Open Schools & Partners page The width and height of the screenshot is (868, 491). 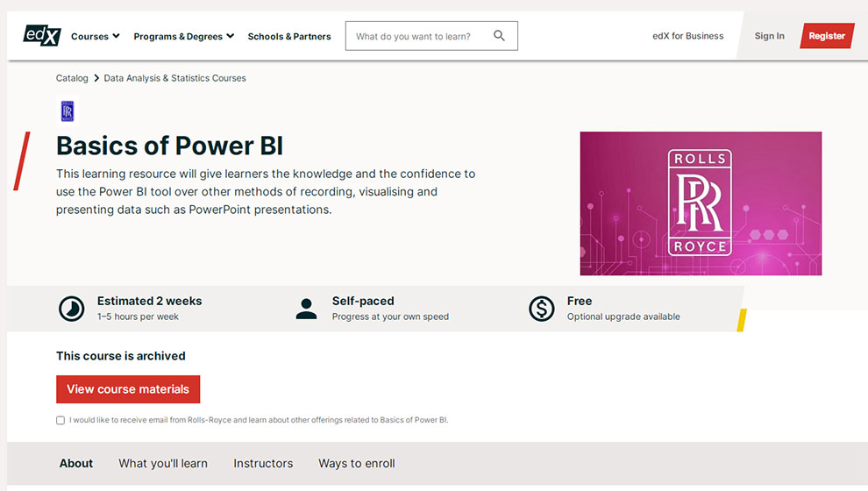click(x=289, y=36)
